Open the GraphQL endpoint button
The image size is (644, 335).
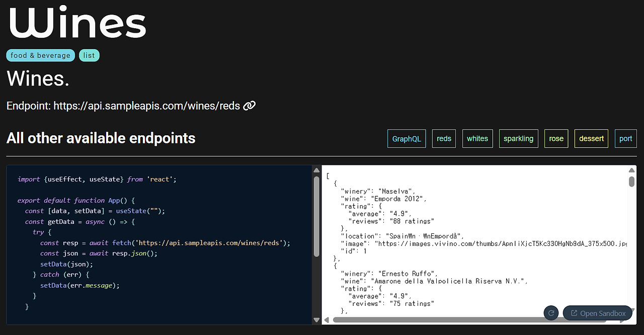tap(407, 139)
